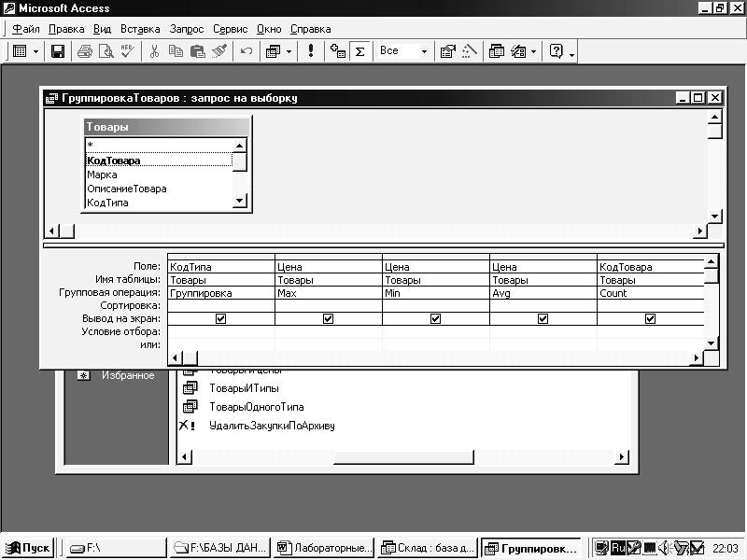The width and height of the screenshot is (747, 560).
Task: Expand the New Object dropdown arrow
Action: point(533,51)
